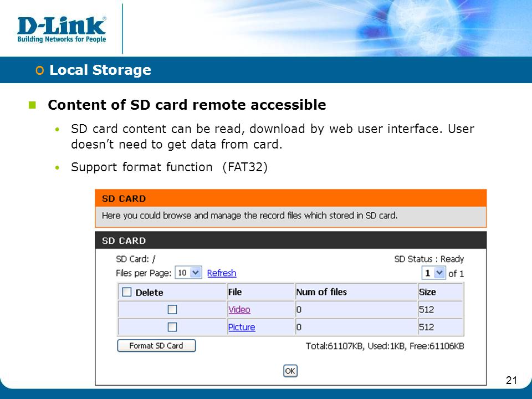The image size is (532, 399).
Task: Click the Video row size value 512
Action: [x=426, y=309]
